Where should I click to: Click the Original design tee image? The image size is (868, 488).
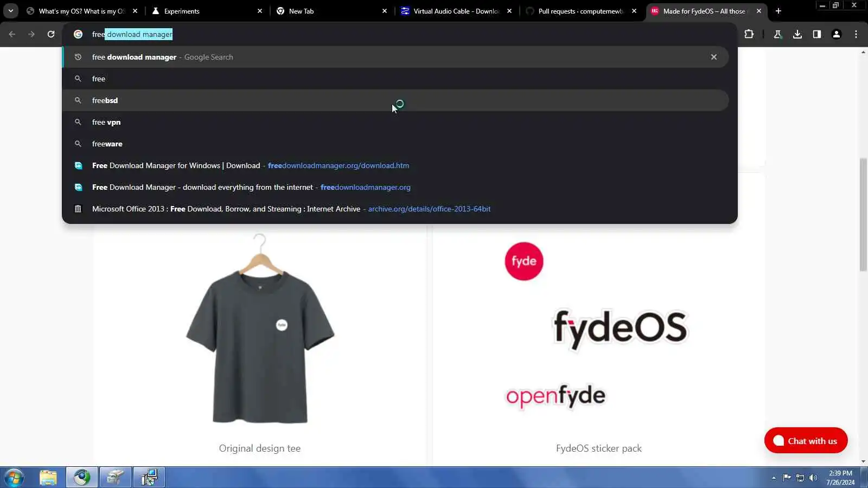[260, 329]
